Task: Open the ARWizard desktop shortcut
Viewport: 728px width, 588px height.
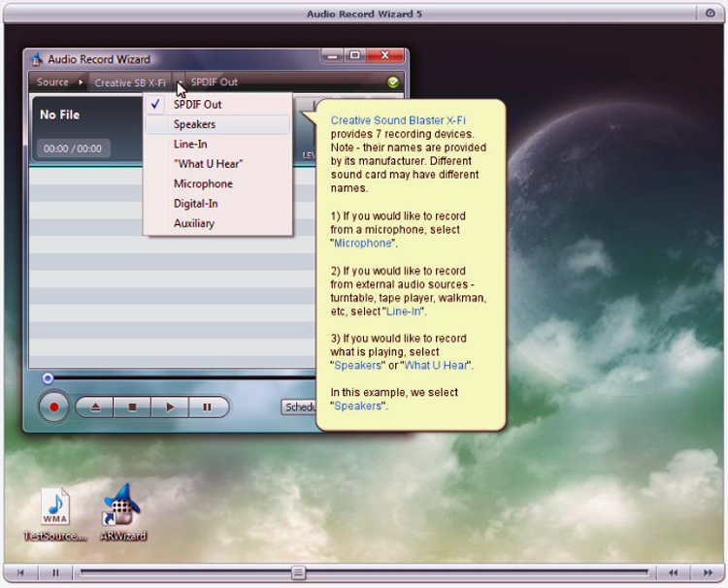Action: click(123, 512)
